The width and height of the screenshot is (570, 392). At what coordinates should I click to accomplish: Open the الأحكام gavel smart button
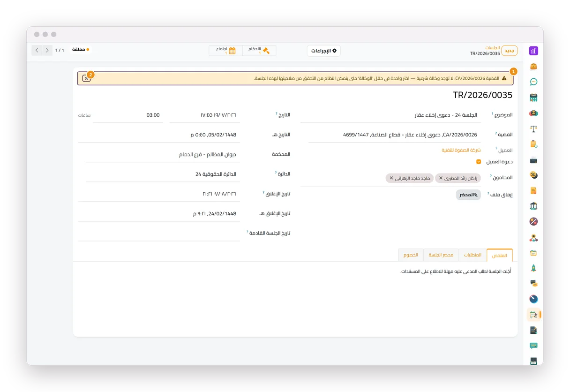259,51
